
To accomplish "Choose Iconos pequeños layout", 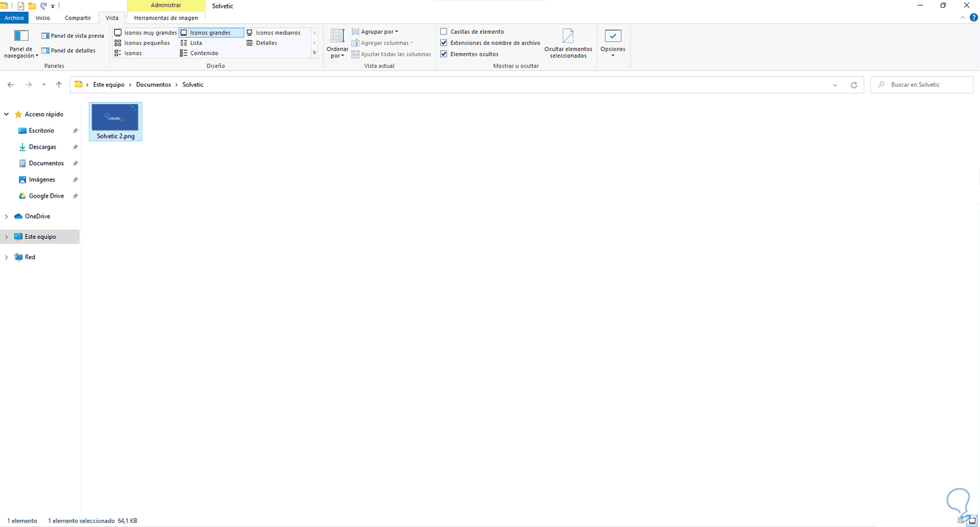I will coord(142,43).
